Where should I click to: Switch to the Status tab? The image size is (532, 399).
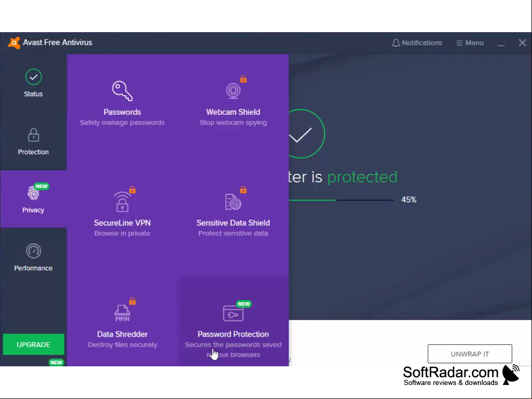[33, 83]
